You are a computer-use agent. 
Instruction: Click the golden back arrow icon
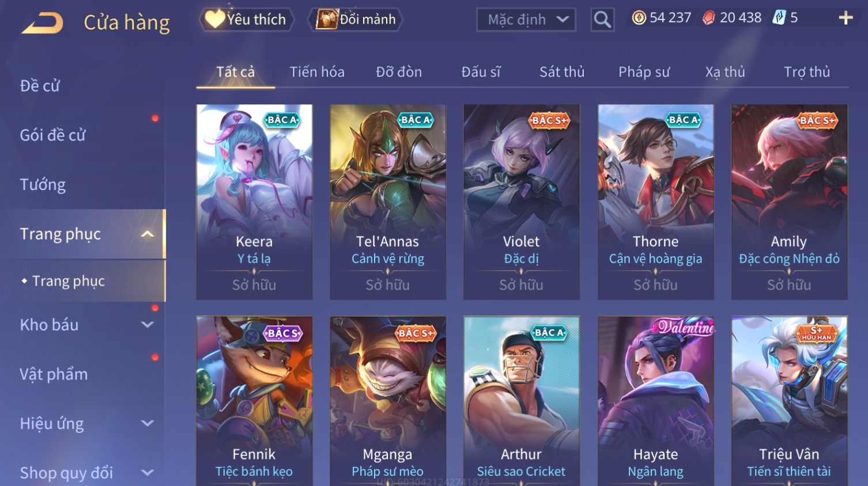[42, 23]
